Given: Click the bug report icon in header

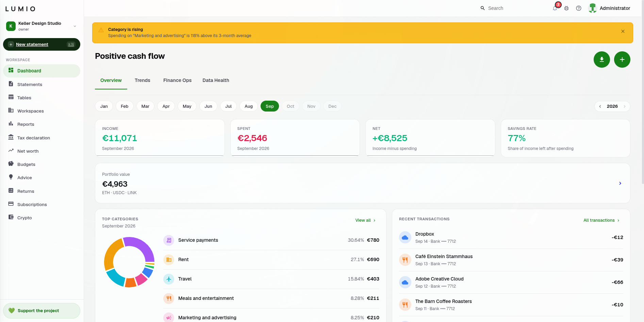Looking at the screenshot, I should tap(566, 8).
